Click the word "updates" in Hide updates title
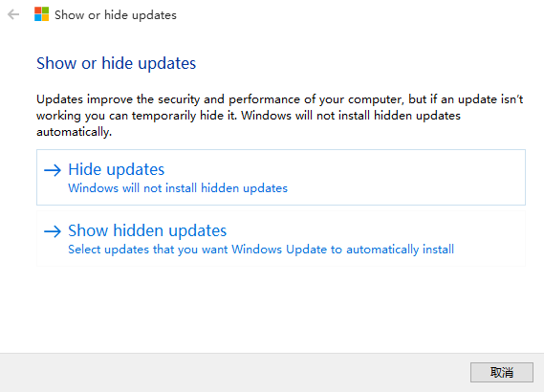 [x=136, y=170]
